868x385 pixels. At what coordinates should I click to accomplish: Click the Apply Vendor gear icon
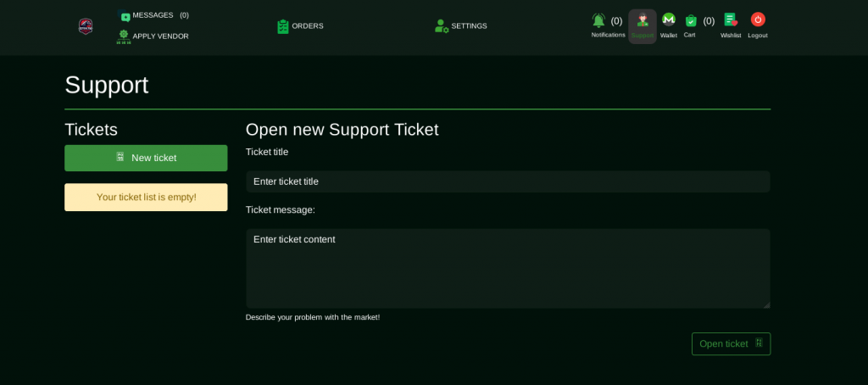[x=124, y=36]
